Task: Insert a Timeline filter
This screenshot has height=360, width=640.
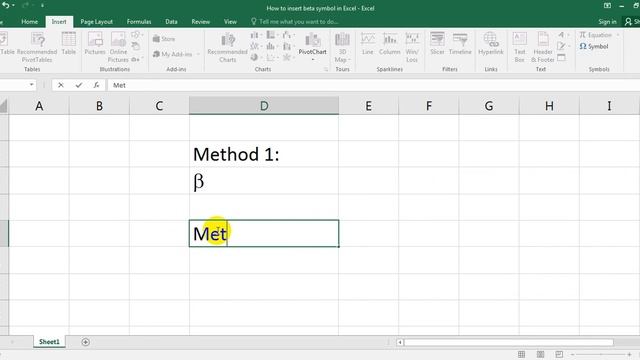Action: pyautogui.click(x=460, y=43)
